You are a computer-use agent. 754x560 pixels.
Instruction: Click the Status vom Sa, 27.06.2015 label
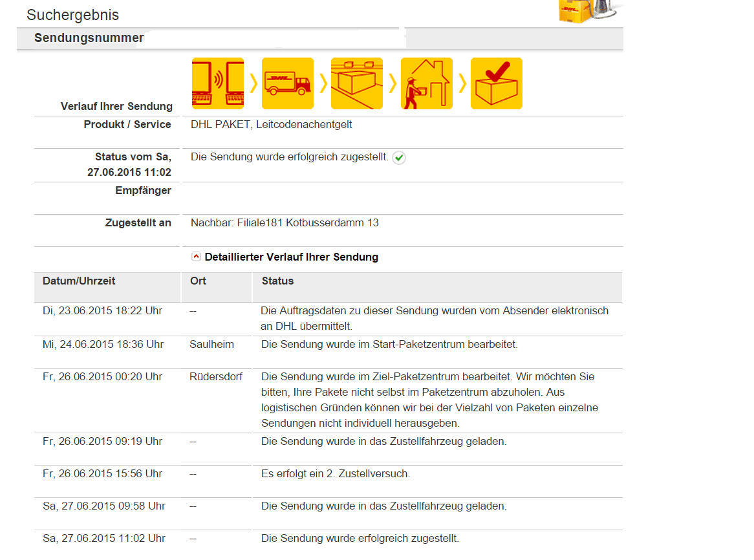point(129,164)
